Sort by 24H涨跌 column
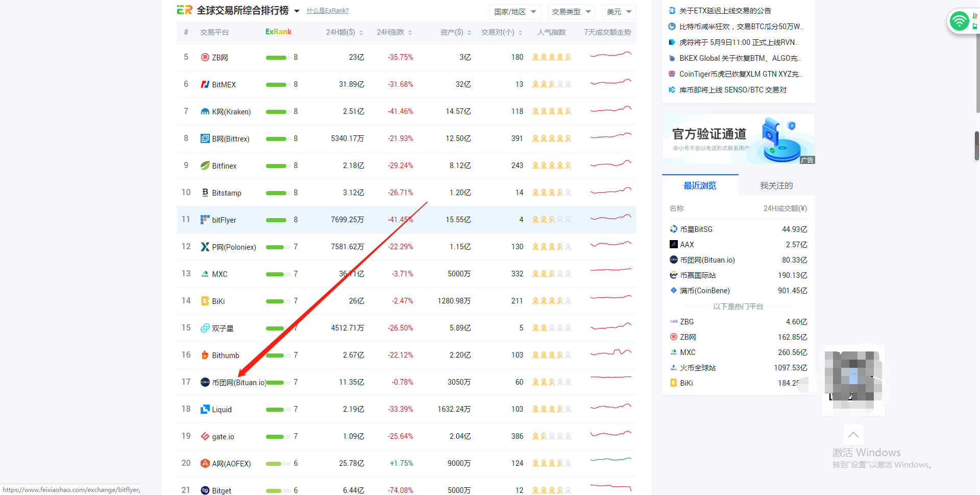The image size is (980, 495). tap(395, 32)
